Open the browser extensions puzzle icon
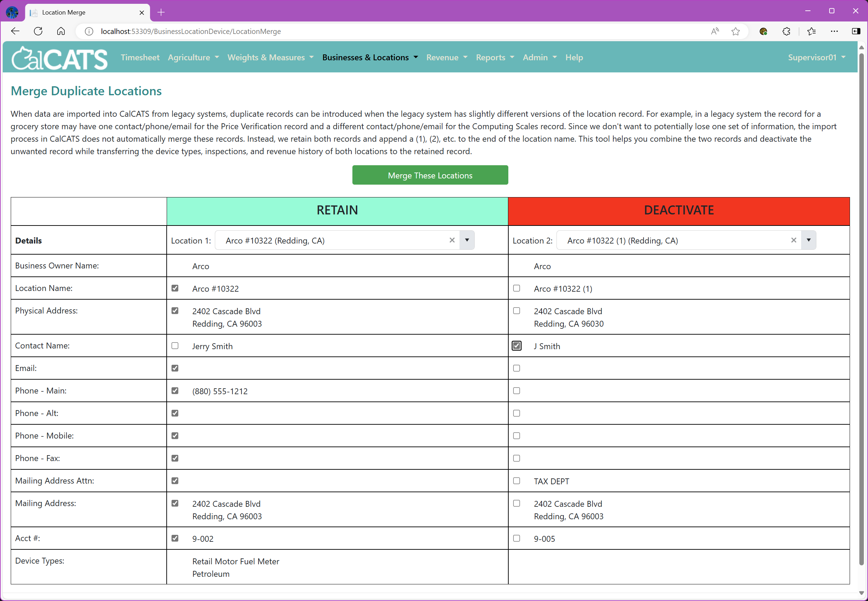The width and height of the screenshot is (868, 601). (x=786, y=31)
